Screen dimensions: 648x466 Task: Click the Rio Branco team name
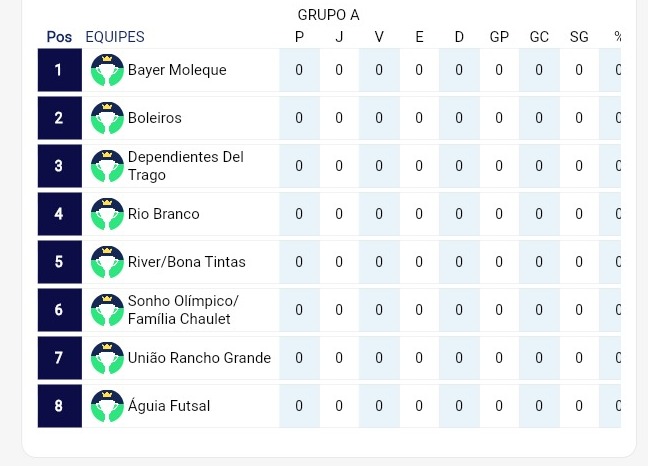[164, 214]
